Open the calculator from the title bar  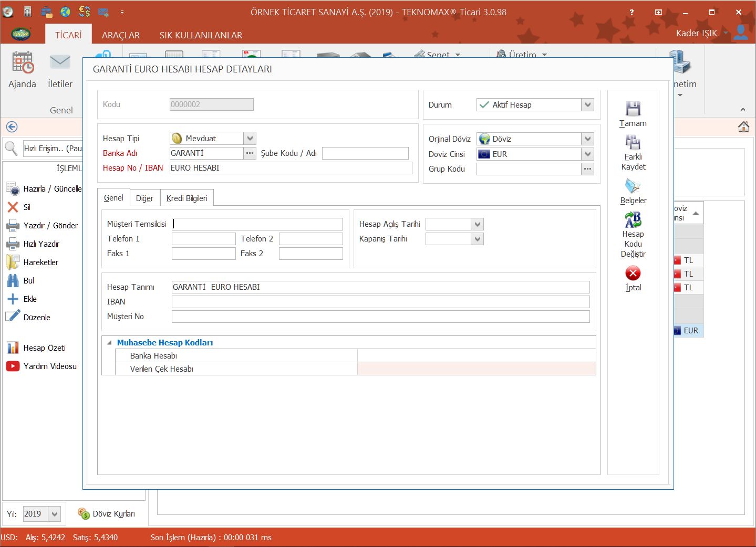pos(27,12)
